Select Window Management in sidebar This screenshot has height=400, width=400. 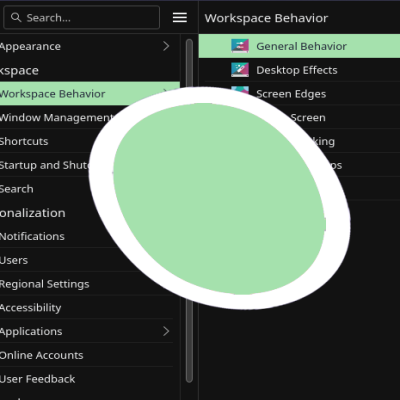(x=57, y=117)
